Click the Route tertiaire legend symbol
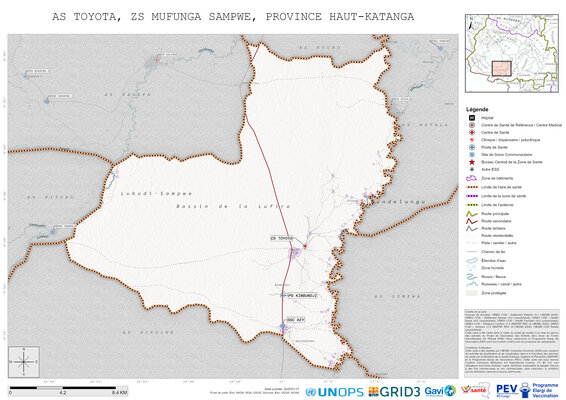The width and height of the screenshot is (566, 400). [472, 228]
